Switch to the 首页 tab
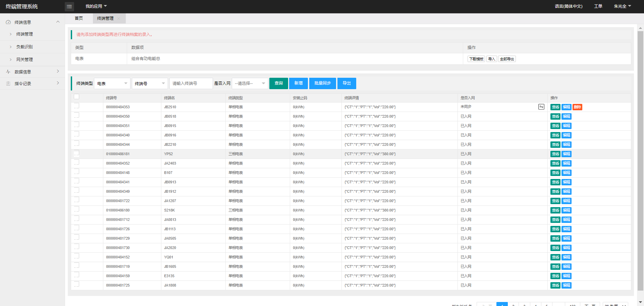 (x=79, y=18)
